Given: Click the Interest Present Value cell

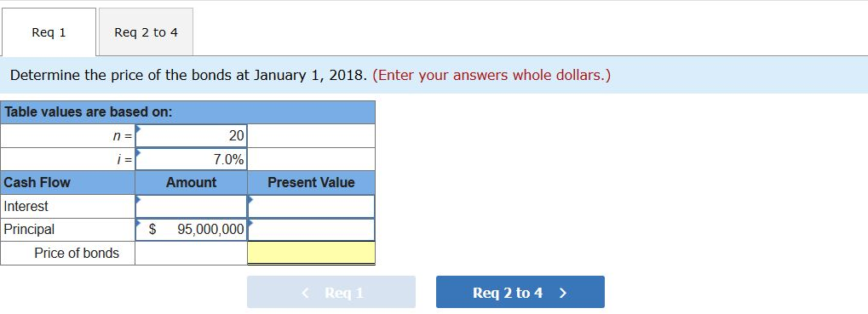Looking at the screenshot, I should pos(311,206).
